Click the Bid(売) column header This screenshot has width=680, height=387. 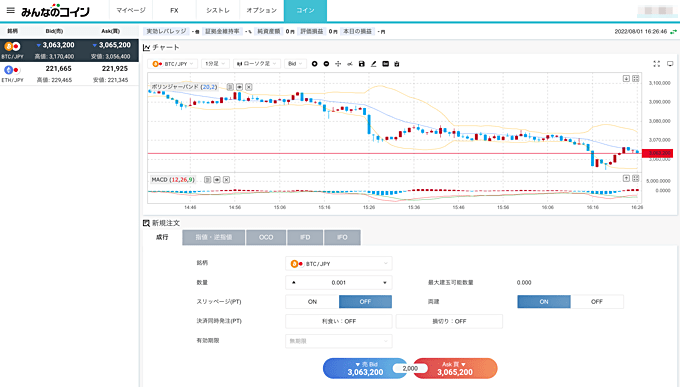54,31
